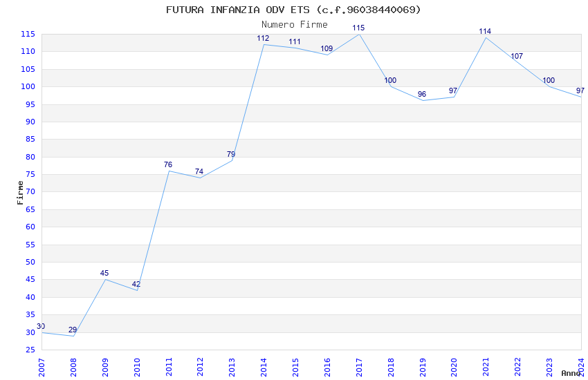Click the x-axis year label 2009
This screenshot has width=588, height=380.
pos(105,368)
